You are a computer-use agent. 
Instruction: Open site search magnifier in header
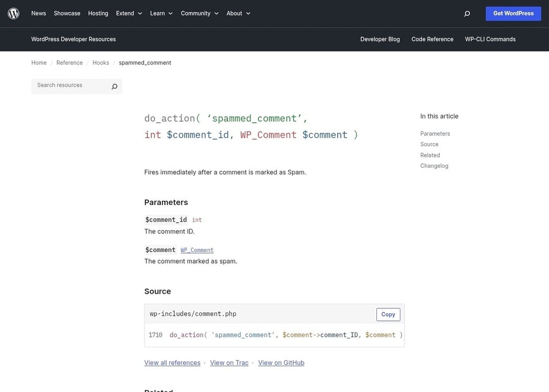tap(466, 13)
